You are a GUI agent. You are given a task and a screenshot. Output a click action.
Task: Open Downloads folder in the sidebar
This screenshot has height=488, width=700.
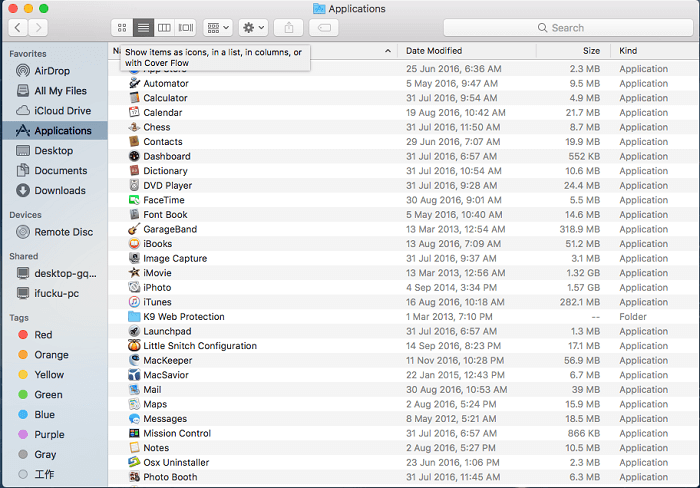60,190
